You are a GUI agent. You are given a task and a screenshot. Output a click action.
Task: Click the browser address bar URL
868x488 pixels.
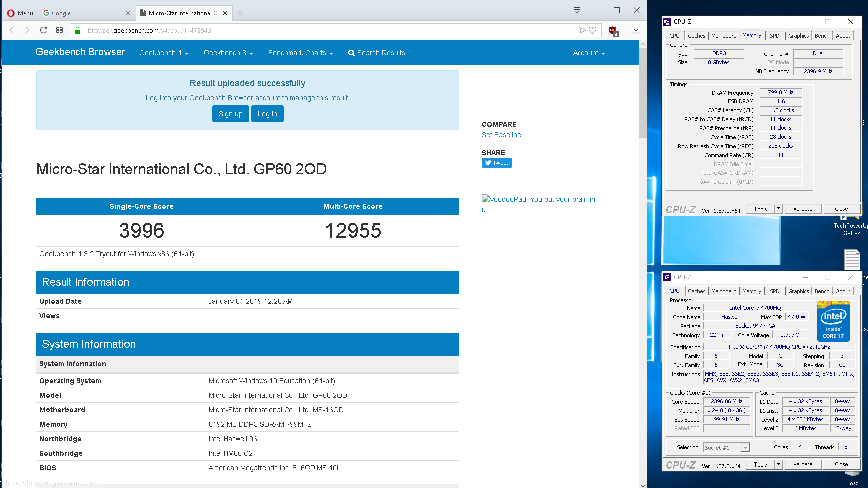(x=149, y=30)
